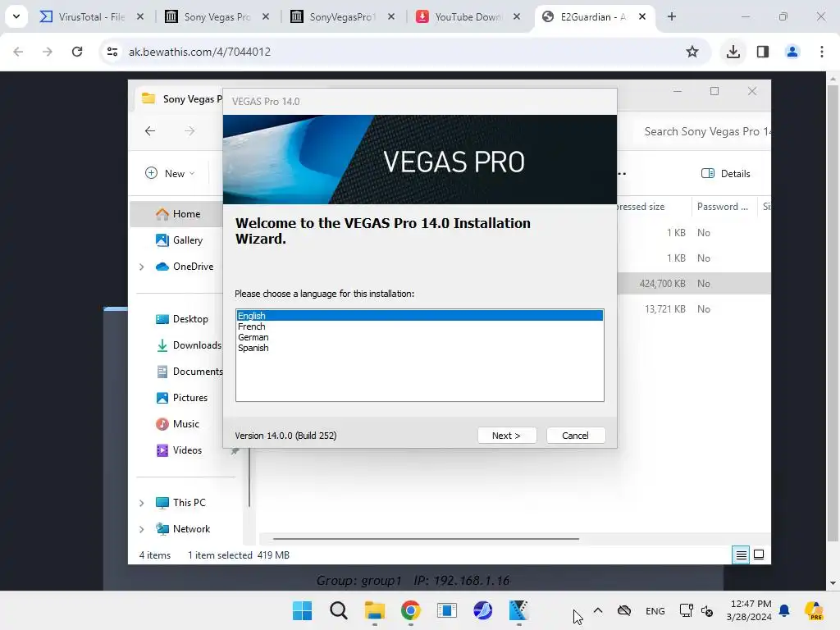Image resolution: width=840 pixels, height=630 pixels.
Task: Open File Explorer from taskbar
Action: pos(374,610)
